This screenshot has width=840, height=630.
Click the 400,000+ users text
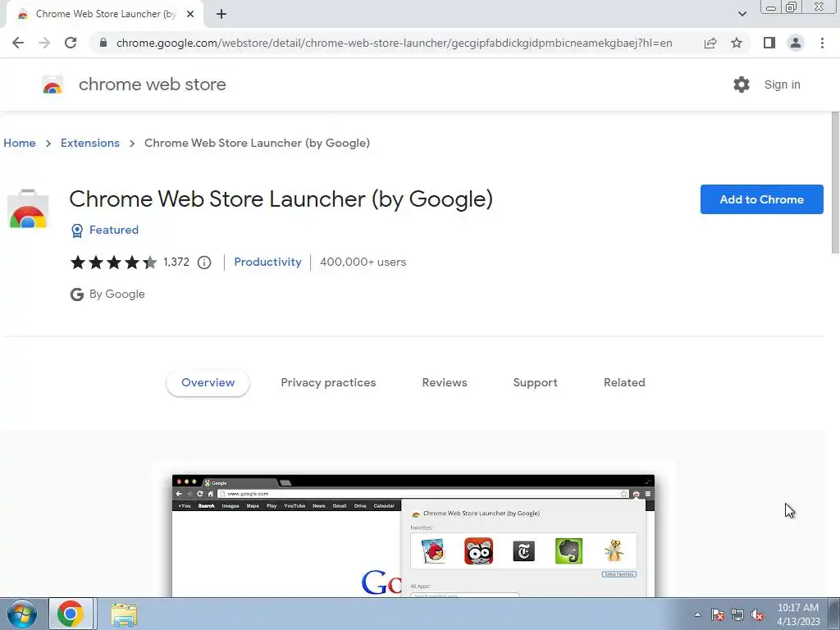(x=363, y=262)
